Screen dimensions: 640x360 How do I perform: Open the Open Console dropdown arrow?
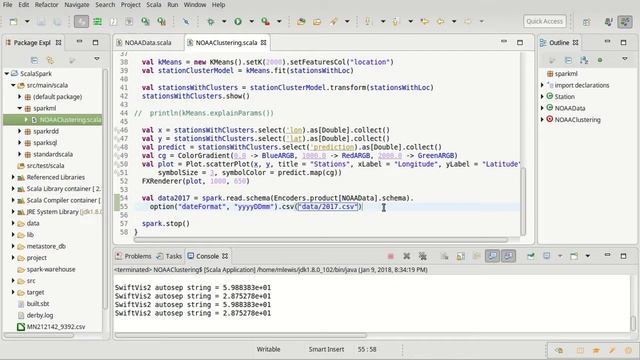pos(588,256)
